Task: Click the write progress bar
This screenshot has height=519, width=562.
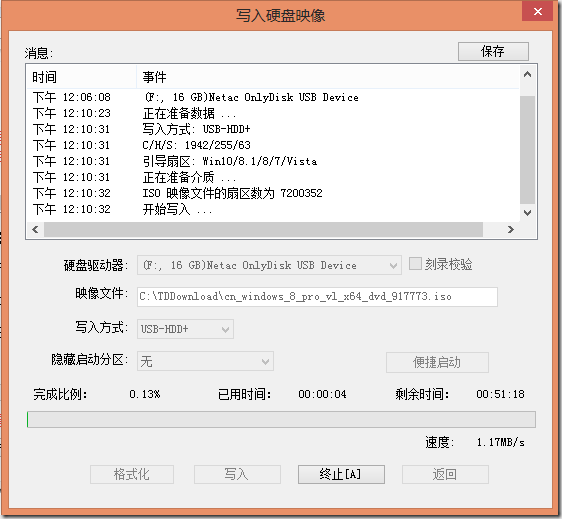Action: pyautogui.click(x=281, y=419)
